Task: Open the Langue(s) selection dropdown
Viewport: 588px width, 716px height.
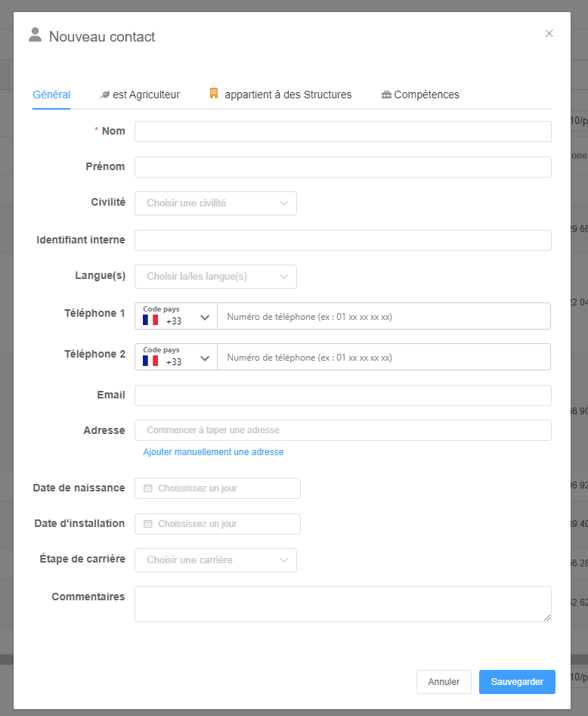Action: pos(215,277)
